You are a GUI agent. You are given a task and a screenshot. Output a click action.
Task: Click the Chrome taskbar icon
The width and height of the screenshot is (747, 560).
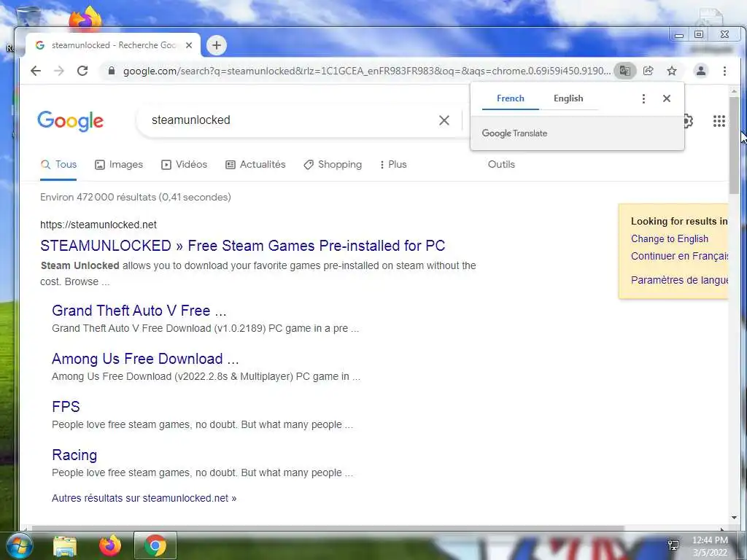(x=155, y=545)
